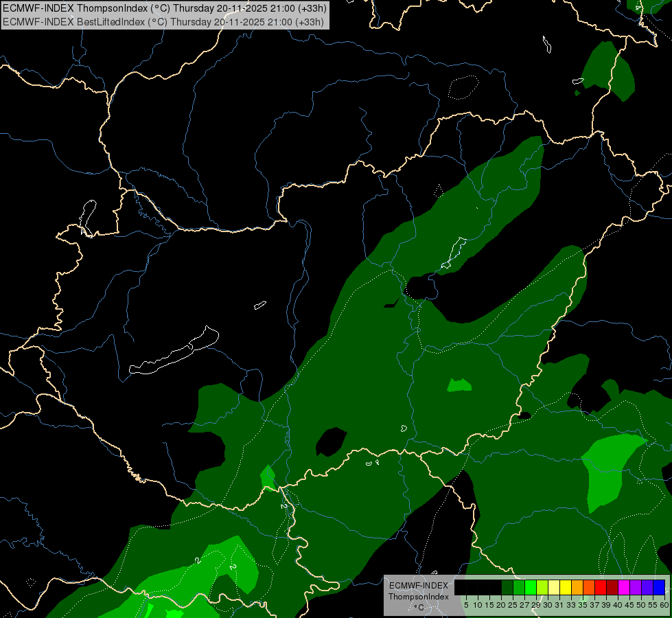Select the medium green 25–27 legend swatch

point(519,587)
